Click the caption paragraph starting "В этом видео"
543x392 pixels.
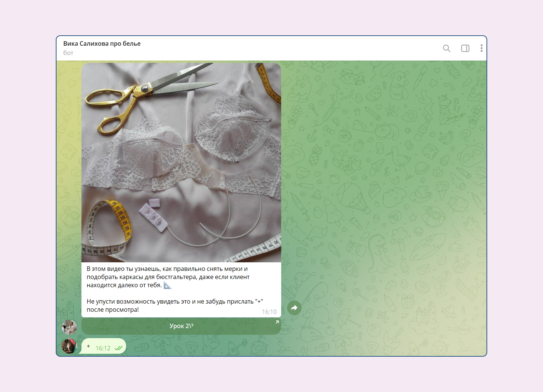pyautogui.click(x=167, y=277)
